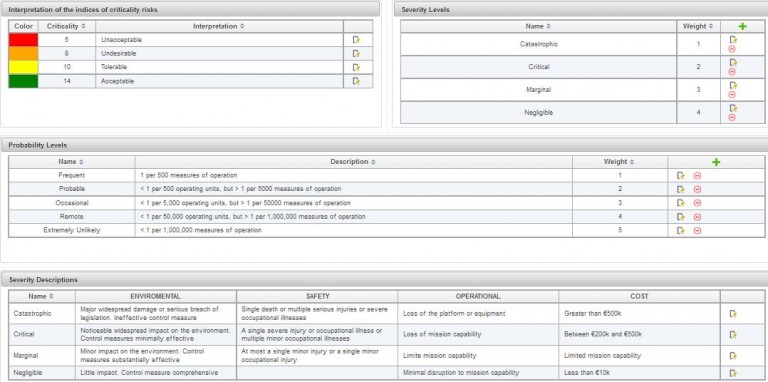This screenshot has width=768, height=382.
Task: Click the ENVIROMENTAL column header
Action: 156,296
